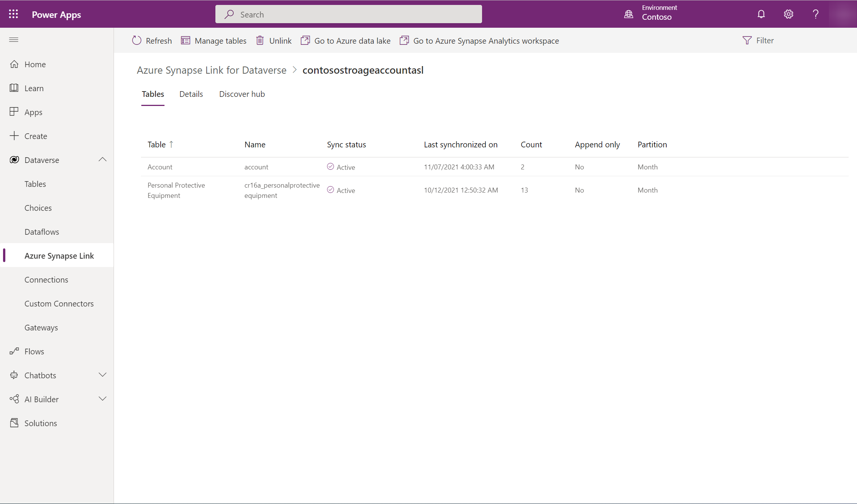Open the Azure Synapse Link menu item

click(x=59, y=255)
